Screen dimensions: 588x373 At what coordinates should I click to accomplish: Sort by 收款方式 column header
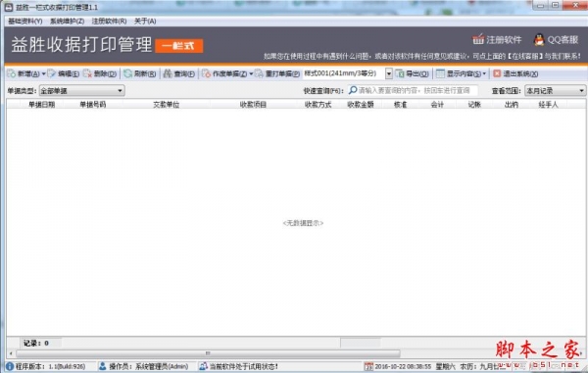click(x=318, y=105)
